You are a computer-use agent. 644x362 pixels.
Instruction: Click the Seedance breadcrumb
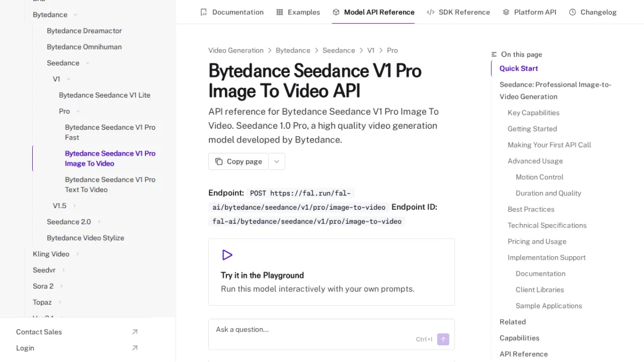click(339, 50)
